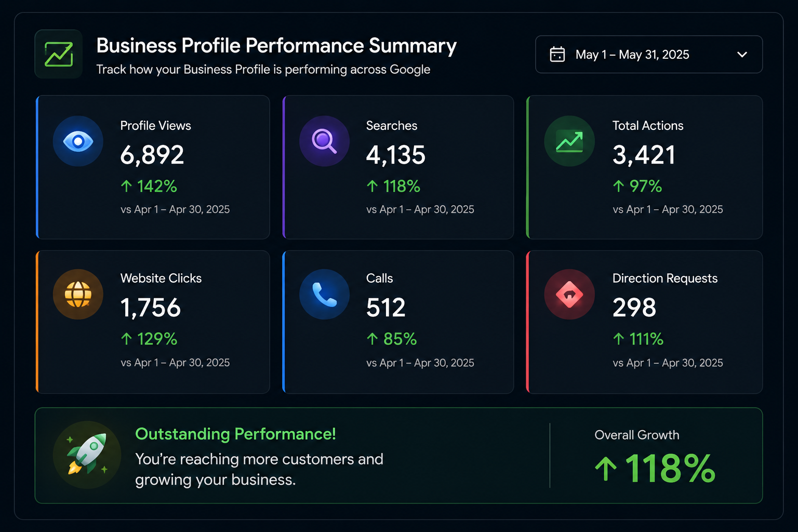Viewport: 798px width, 532px height.
Task: Click the Calls value 512
Action: pyautogui.click(x=386, y=308)
